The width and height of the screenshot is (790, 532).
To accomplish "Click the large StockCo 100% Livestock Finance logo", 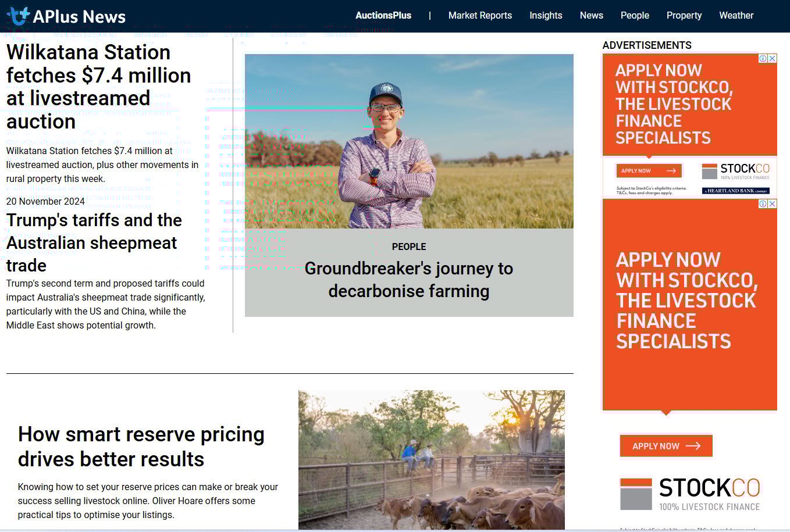I will point(690,494).
